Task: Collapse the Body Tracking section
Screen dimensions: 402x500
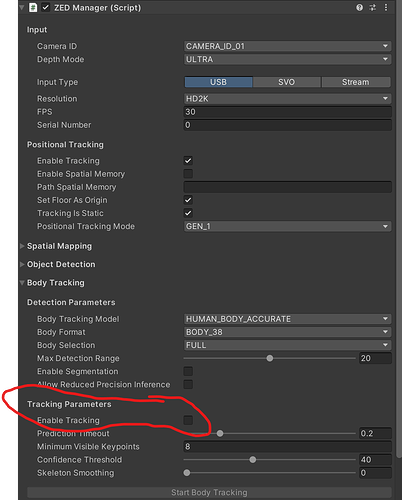Action: (x=22, y=283)
